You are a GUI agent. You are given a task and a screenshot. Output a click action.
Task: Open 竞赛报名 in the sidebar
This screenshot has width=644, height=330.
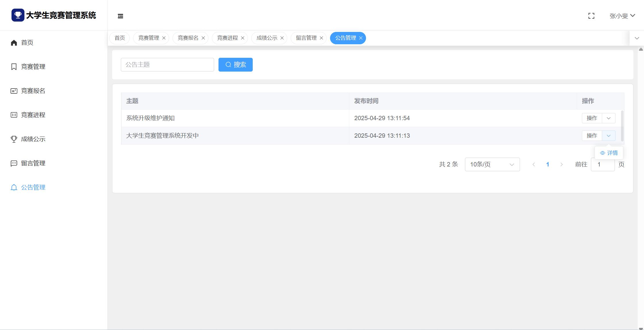[x=33, y=91]
